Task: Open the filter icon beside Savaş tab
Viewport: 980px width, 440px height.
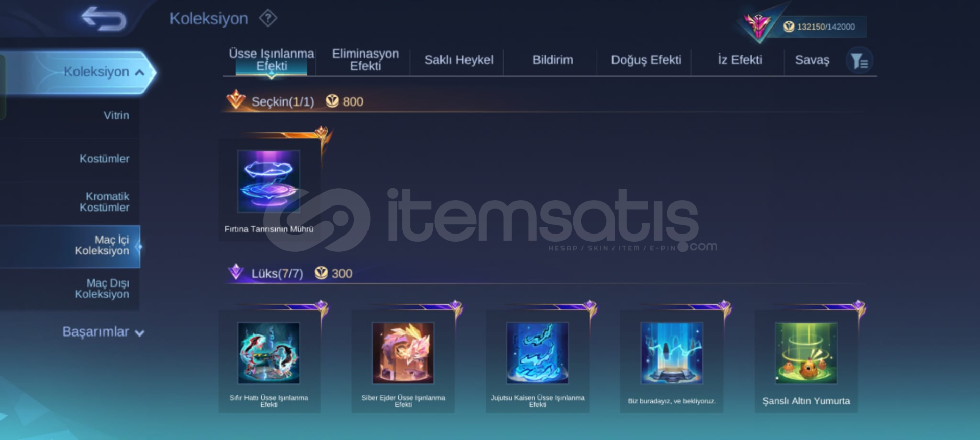Action: coord(860,61)
